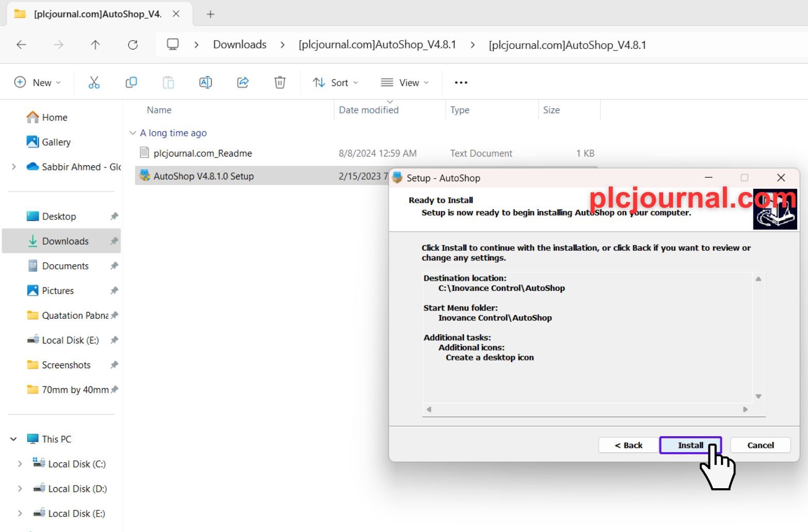The image size is (808, 532).
Task: Expand Local Disk (D:) under This PC
Action: pyautogui.click(x=20, y=488)
